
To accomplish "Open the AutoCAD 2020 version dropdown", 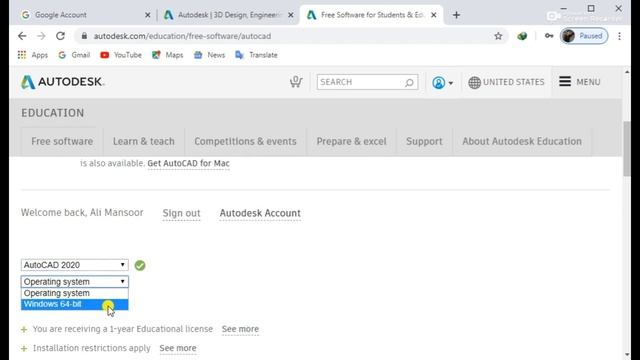I will click(x=75, y=265).
